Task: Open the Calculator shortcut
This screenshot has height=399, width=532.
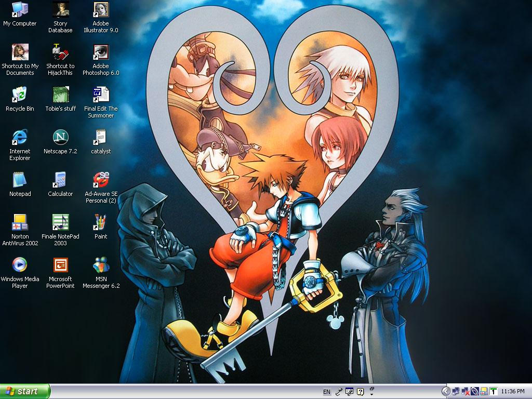Action: (60, 184)
